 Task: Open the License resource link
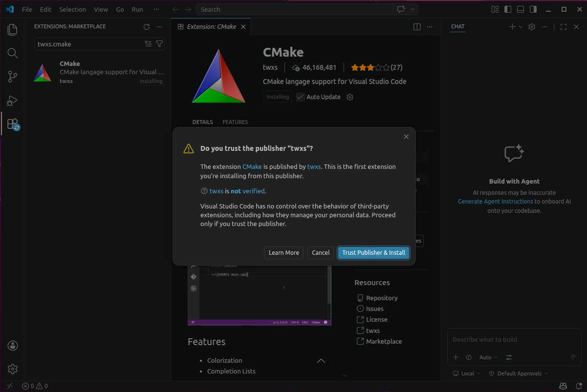[376, 319]
